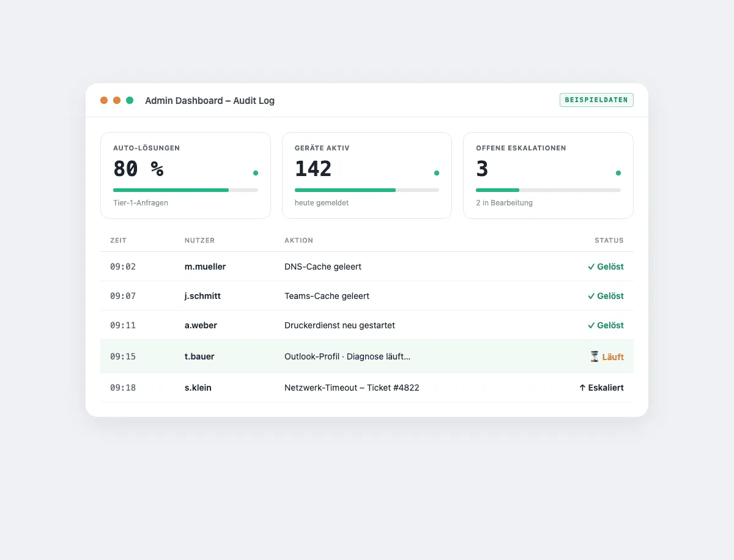Click the Auto-Lösungen progress bar
The width and height of the screenshot is (734, 560).
point(185,190)
